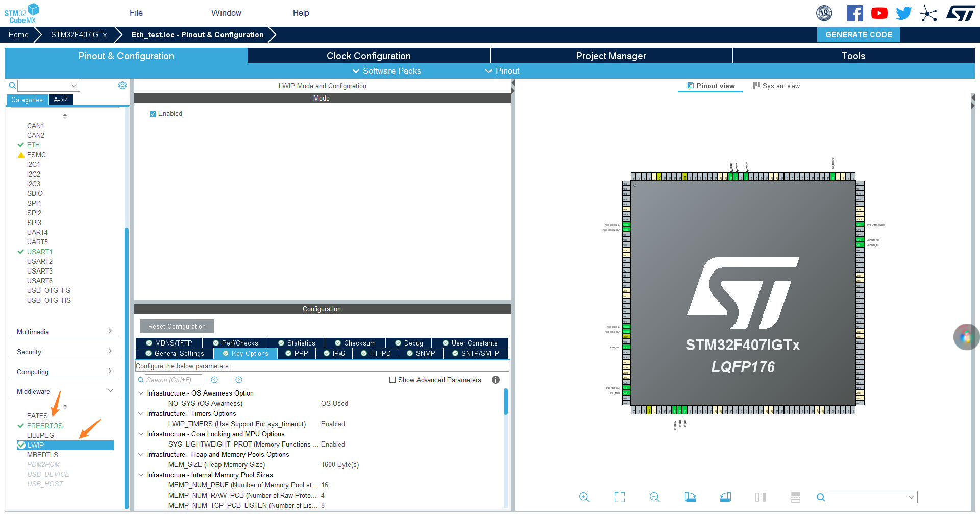Collapse Infrastructure - Timers Options group
Image resolution: width=980 pixels, height=517 pixels.
tap(141, 413)
